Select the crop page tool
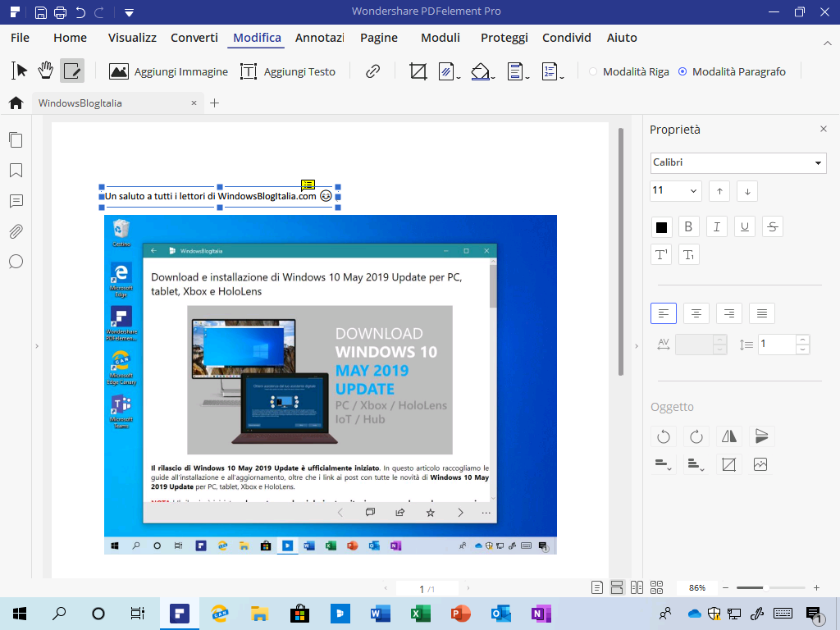Screen dimensions: 840x630 coord(418,71)
